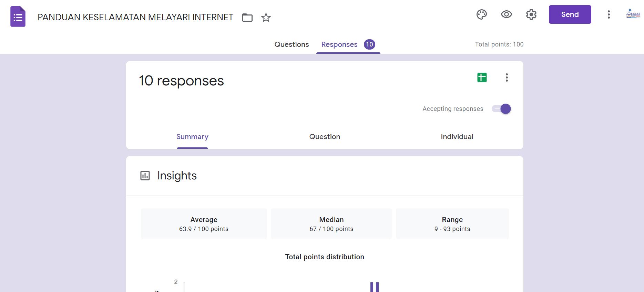This screenshot has width=644, height=292.
Task: Click the Send button
Action: tap(570, 14)
